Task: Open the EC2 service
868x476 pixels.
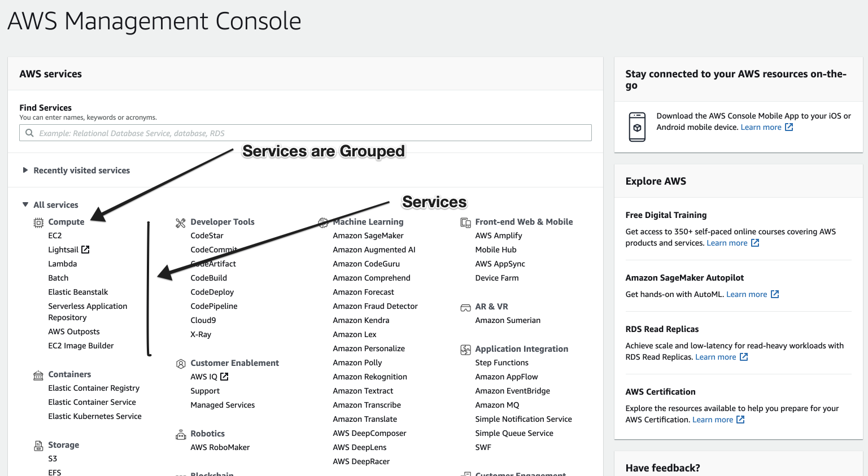Action: tap(55, 235)
